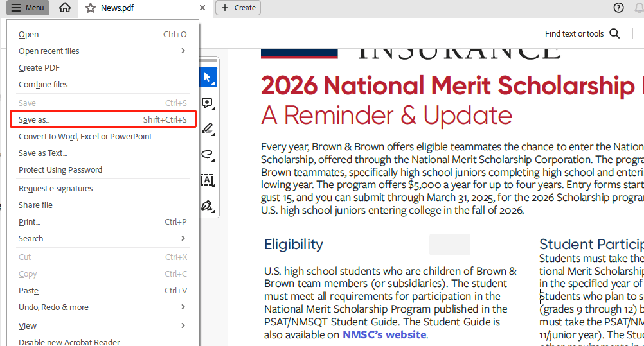This screenshot has width=644, height=346.
Task: Click the Create button
Action: (238, 8)
